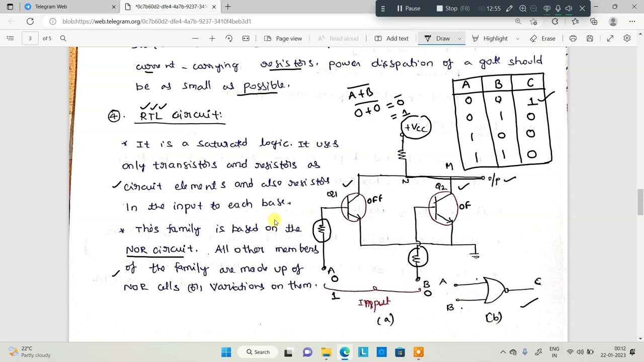Click the Add text tool

pos(391,38)
